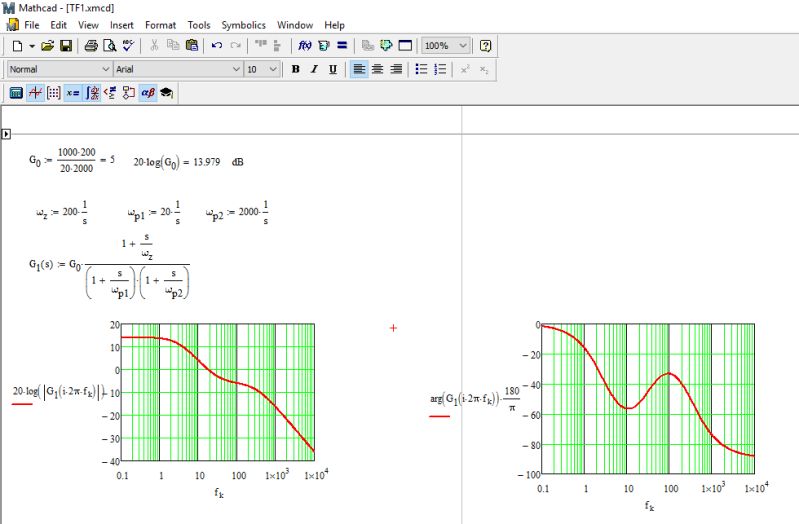This screenshot has width=799, height=524.
Task: Create a new worksheet with the New icon
Action: (x=17, y=46)
